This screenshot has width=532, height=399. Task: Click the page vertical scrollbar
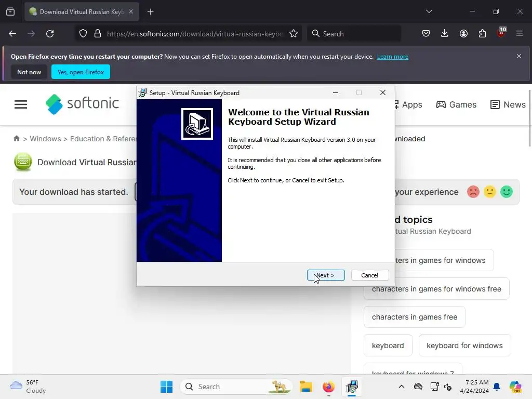point(529,118)
